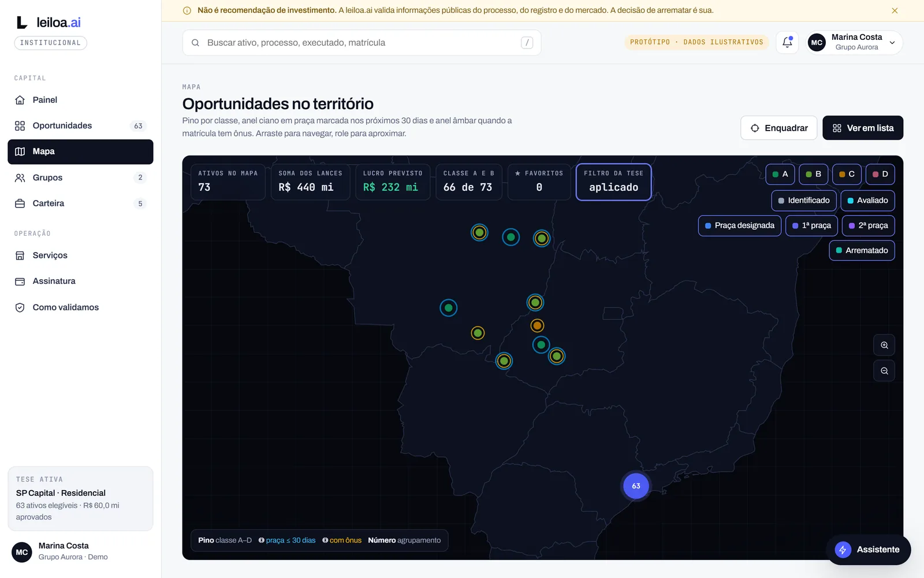The image size is (924, 578).
Task: Toggle Avaliado status filter
Action: [867, 201]
